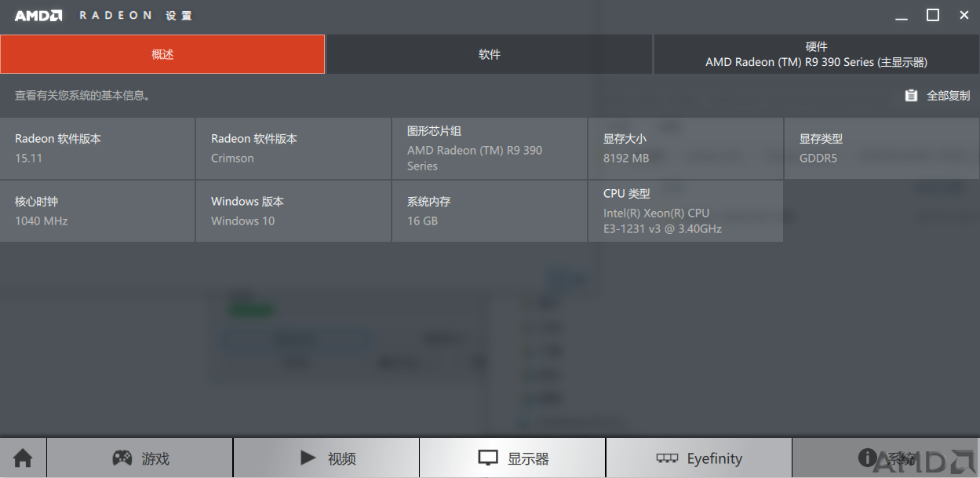Viewport: 980px width, 478px height.
Task: Open the 视频 video section
Action: 326,458
